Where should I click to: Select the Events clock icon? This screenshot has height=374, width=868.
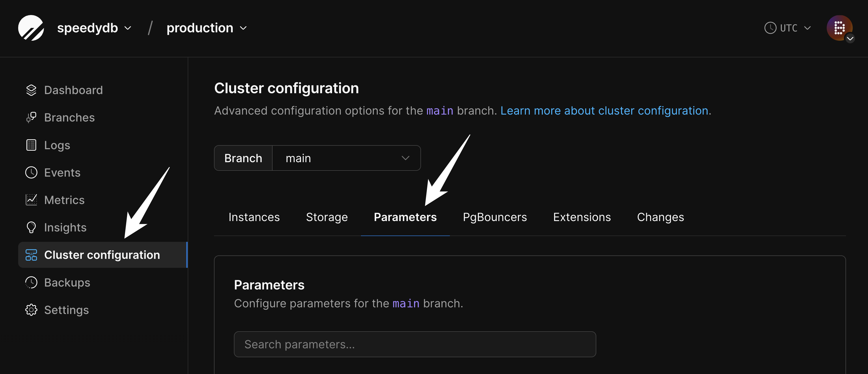31,172
